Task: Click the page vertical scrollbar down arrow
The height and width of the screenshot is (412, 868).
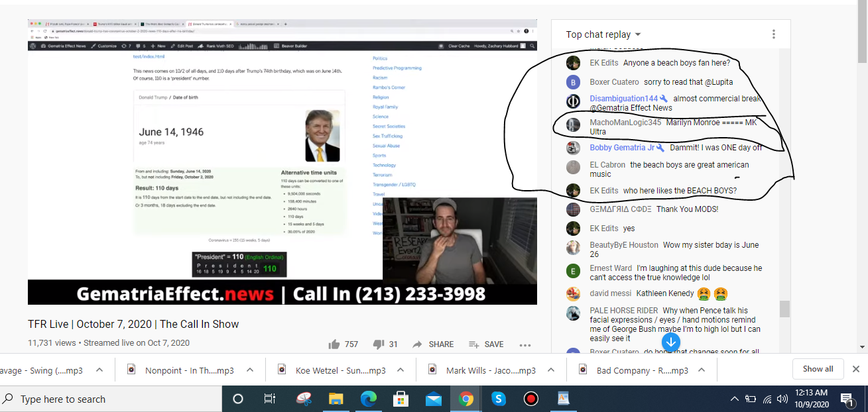Action: 862,346
